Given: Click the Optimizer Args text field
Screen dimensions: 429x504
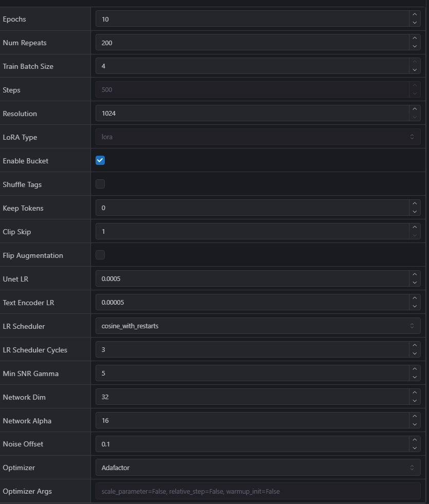Looking at the screenshot, I should pos(257,491).
